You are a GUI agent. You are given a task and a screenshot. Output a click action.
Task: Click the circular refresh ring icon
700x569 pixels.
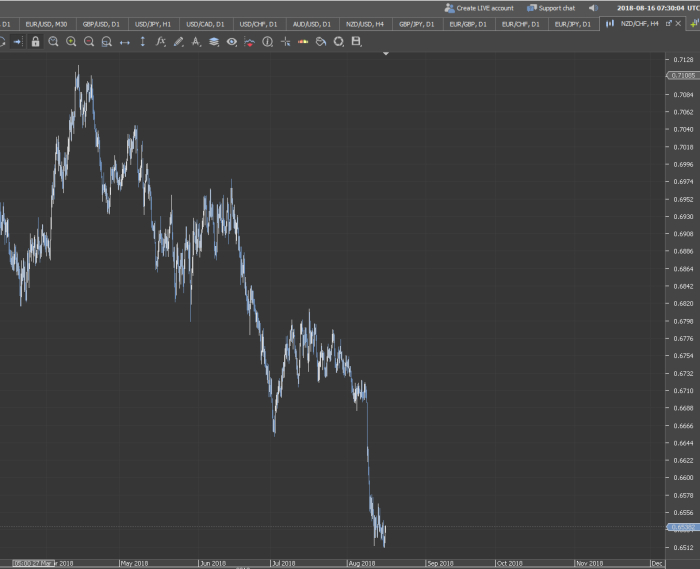(x=338, y=42)
